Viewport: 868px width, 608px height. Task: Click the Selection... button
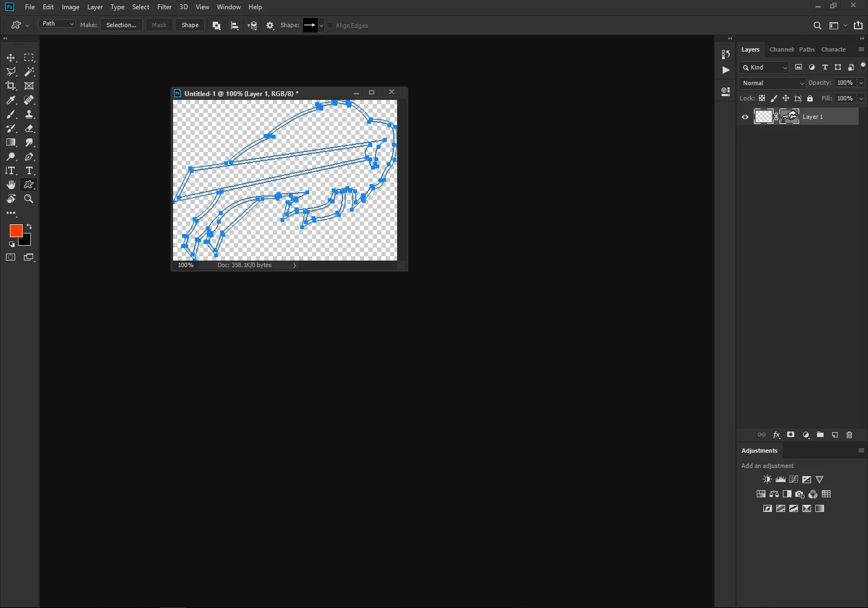(122, 25)
